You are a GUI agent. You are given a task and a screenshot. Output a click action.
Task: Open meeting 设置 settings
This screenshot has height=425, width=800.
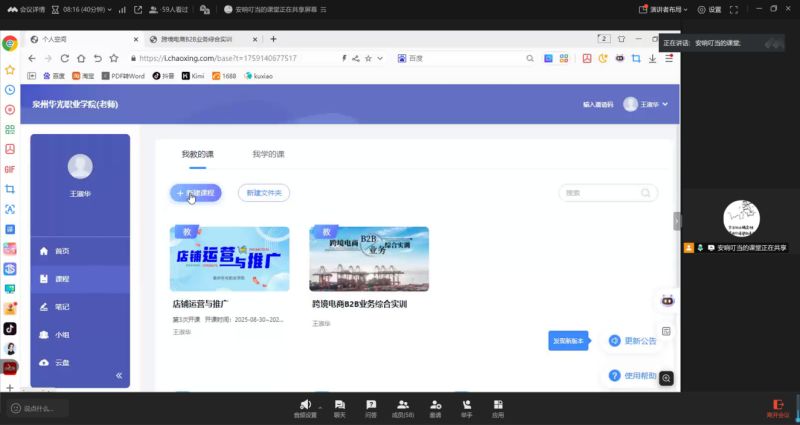710,9
